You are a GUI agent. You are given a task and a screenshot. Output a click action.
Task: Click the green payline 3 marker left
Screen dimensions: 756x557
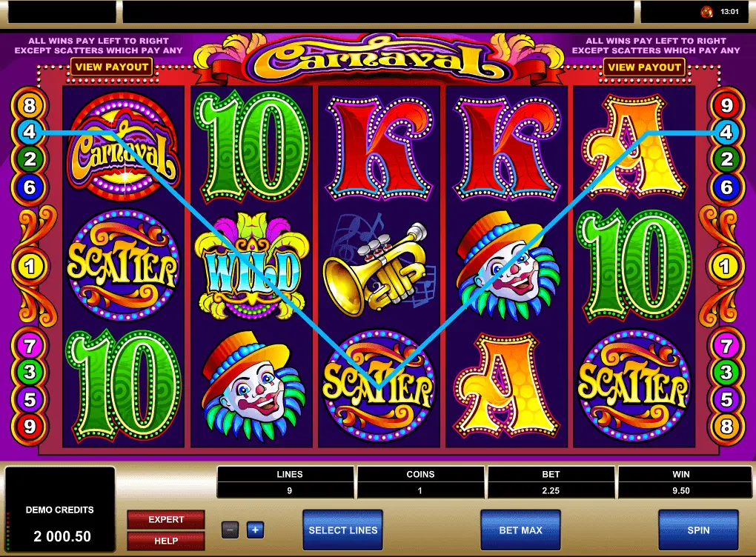coord(30,372)
